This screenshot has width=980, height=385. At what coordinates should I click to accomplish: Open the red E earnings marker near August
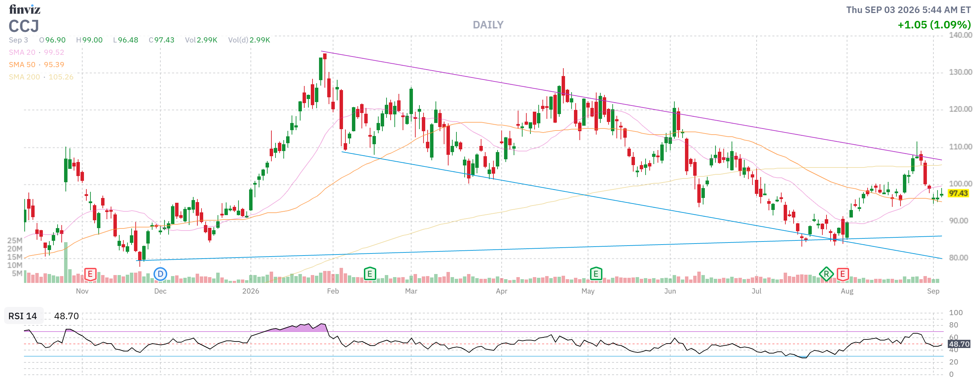pos(843,274)
